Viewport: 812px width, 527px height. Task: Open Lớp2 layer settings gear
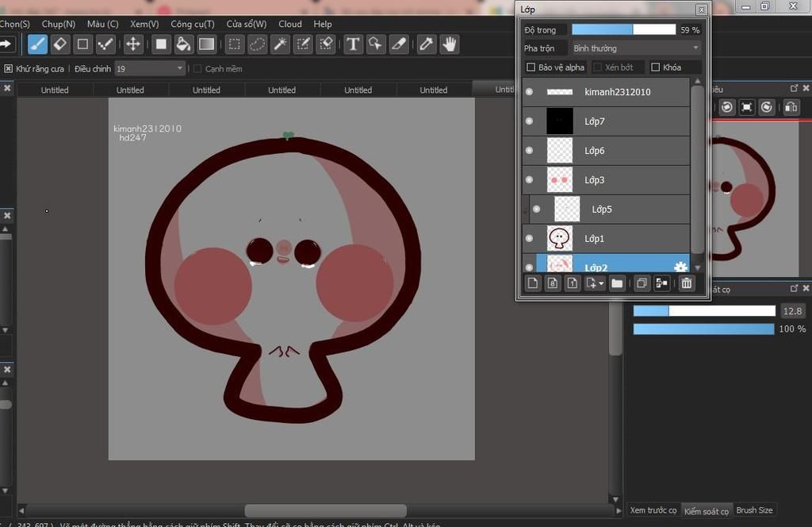pos(680,267)
